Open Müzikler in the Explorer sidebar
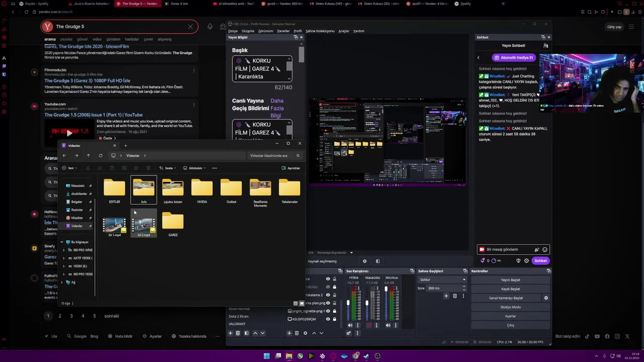This screenshot has width=644, height=362. coord(76,218)
